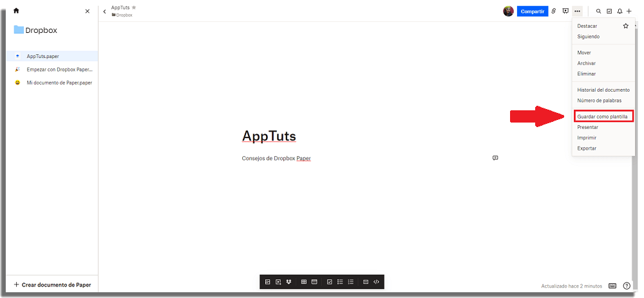Open the user profile avatar
The height and width of the screenshot is (298, 644).
508,11
